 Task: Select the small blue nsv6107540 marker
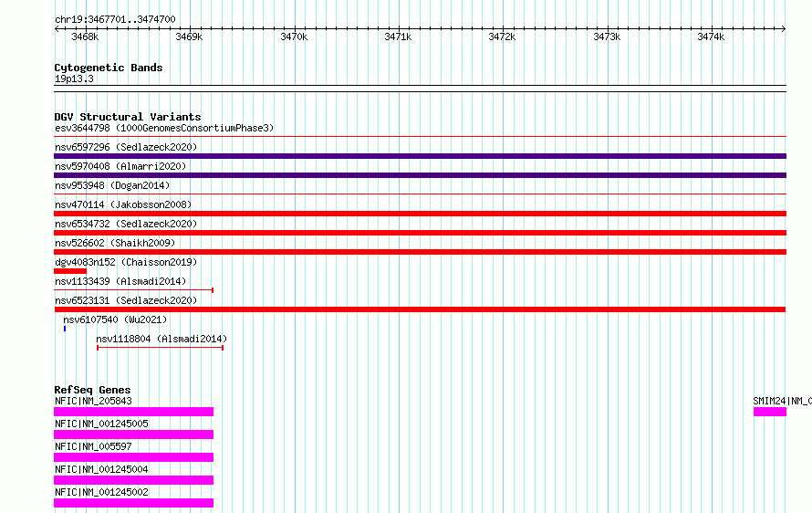tap(65, 329)
